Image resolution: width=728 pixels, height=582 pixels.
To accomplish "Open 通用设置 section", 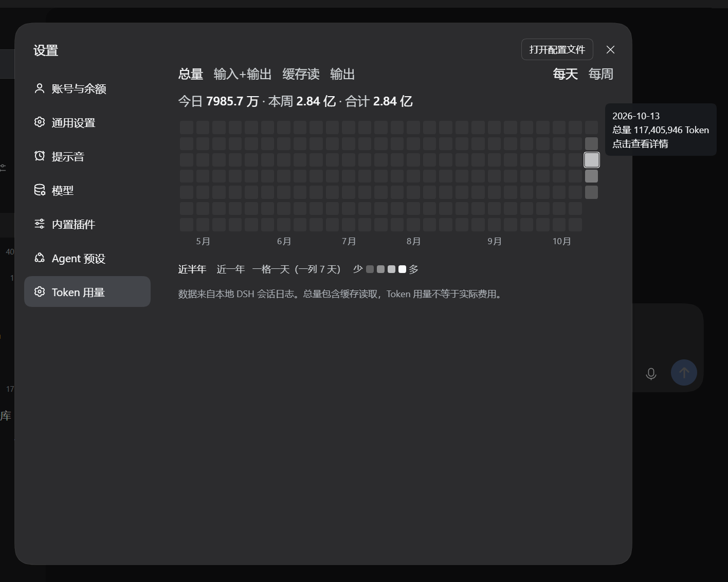I will [x=87, y=122].
